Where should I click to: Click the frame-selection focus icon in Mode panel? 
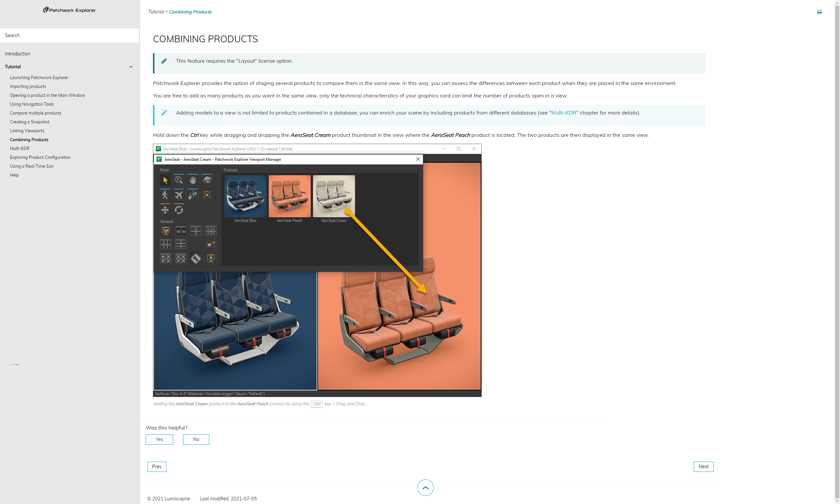[x=207, y=195]
